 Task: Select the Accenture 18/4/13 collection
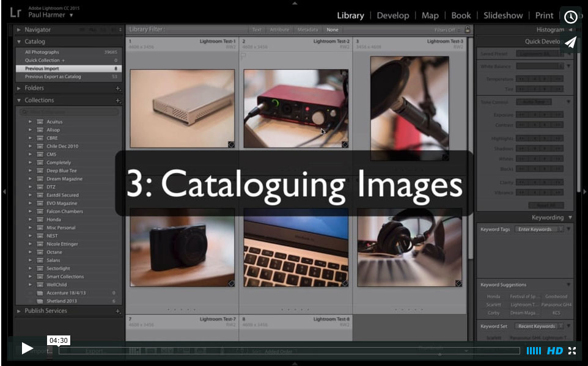pyautogui.click(x=66, y=293)
